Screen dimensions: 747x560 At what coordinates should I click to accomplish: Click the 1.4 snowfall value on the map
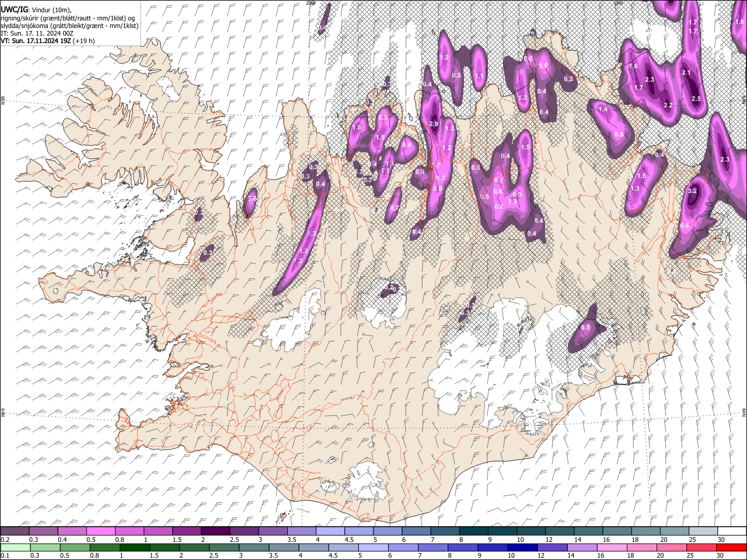603,109
